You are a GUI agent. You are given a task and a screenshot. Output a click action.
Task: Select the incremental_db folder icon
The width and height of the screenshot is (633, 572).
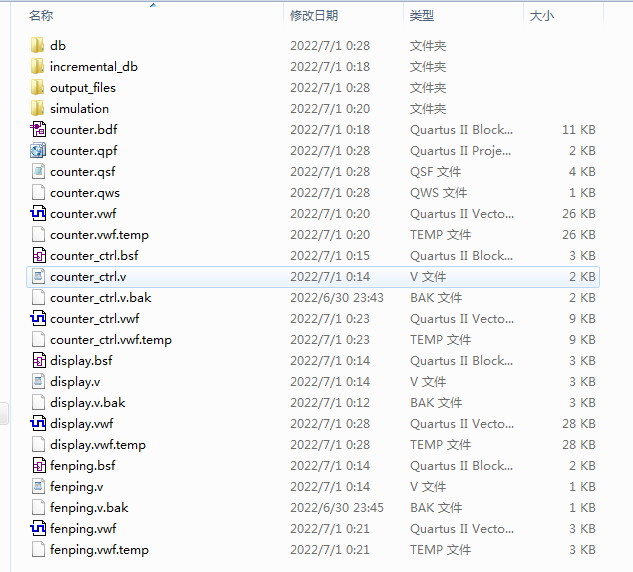point(38,66)
